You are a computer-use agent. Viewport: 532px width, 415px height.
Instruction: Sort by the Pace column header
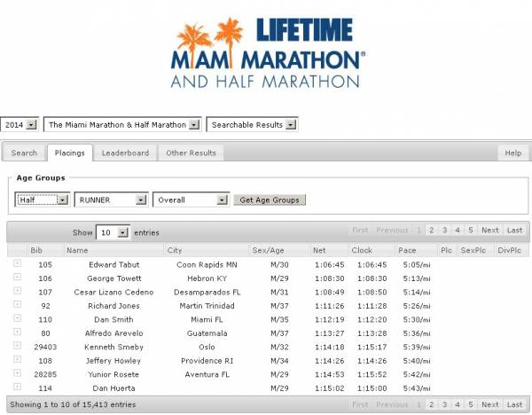coord(417,250)
